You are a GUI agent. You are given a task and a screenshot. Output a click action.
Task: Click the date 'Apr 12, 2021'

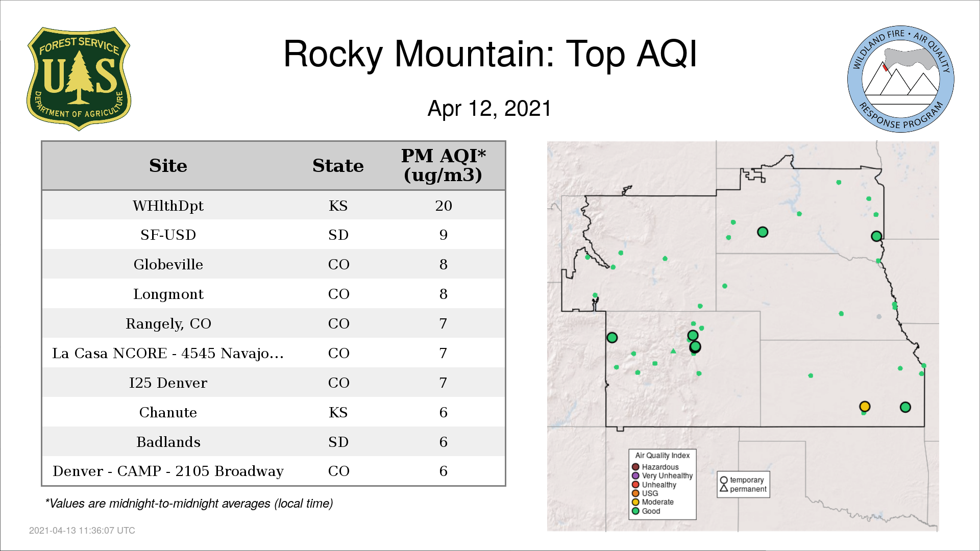[489, 109]
